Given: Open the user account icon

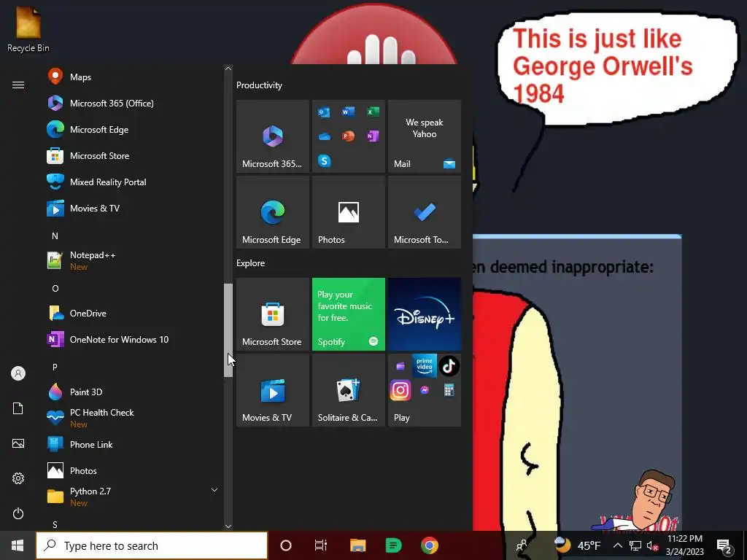Looking at the screenshot, I should [x=18, y=373].
